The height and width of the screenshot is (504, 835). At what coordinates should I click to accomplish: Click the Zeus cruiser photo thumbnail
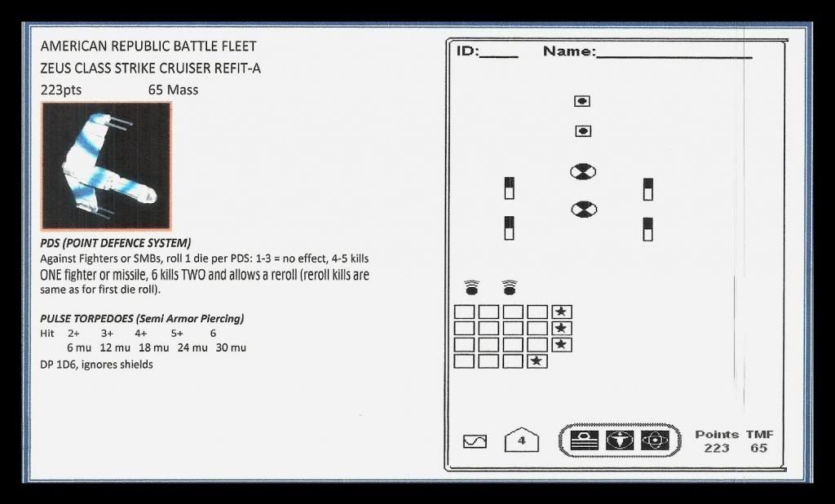[x=107, y=163]
